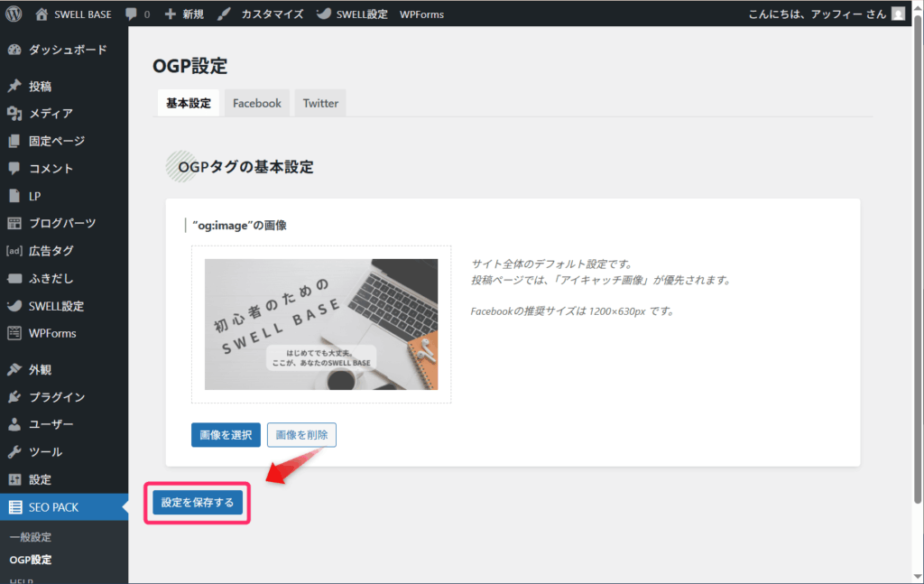Image resolution: width=924 pixels, height=584 pixels.
Task: Open the 広告タグ menu label
Action: pyautogui.click(x=51, y=251)
